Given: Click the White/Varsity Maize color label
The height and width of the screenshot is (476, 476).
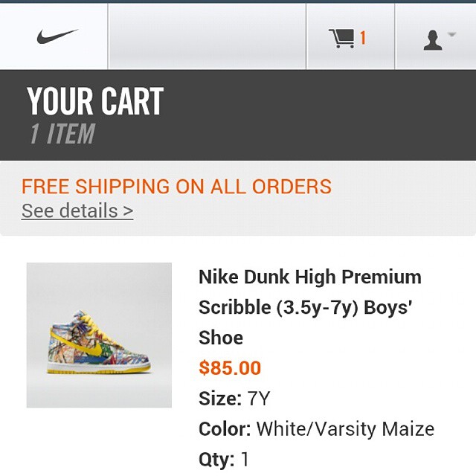Looking at the screenshot, I should click(345, 429).
